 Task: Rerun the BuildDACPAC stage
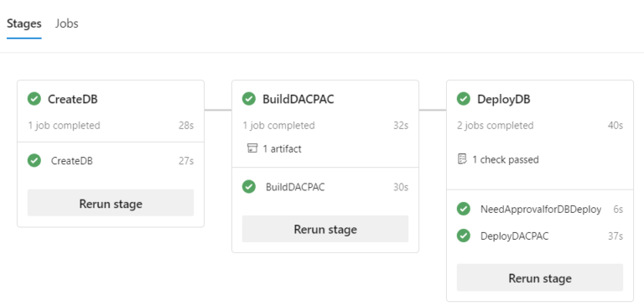coord(325,229)
